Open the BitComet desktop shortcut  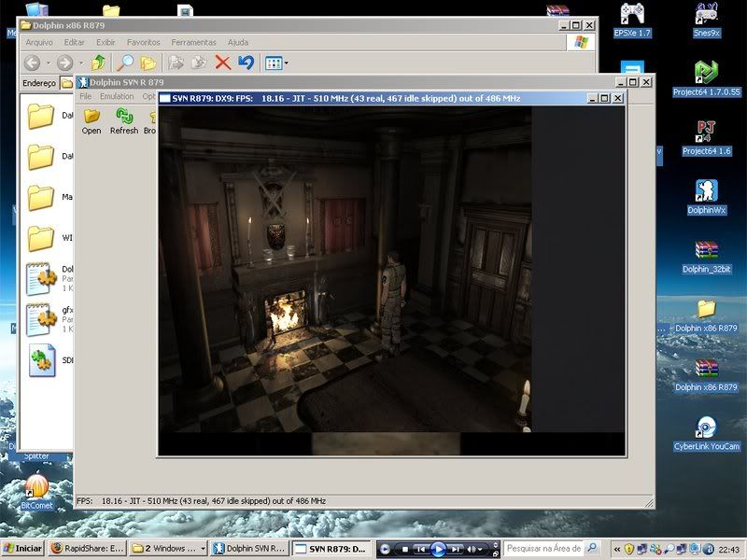tap(36, 493)
